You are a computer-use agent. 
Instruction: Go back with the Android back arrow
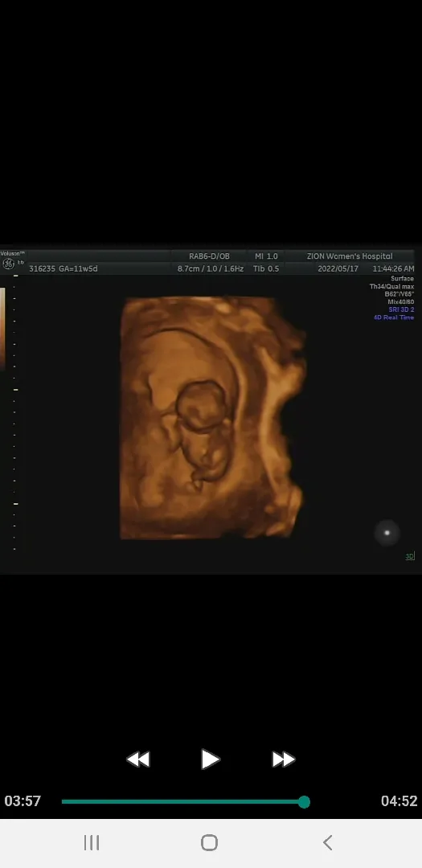327,842
